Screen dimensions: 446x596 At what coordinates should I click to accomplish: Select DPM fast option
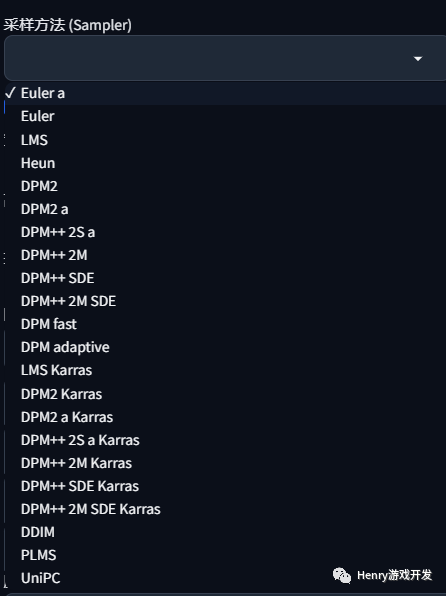tap(225, 324)
